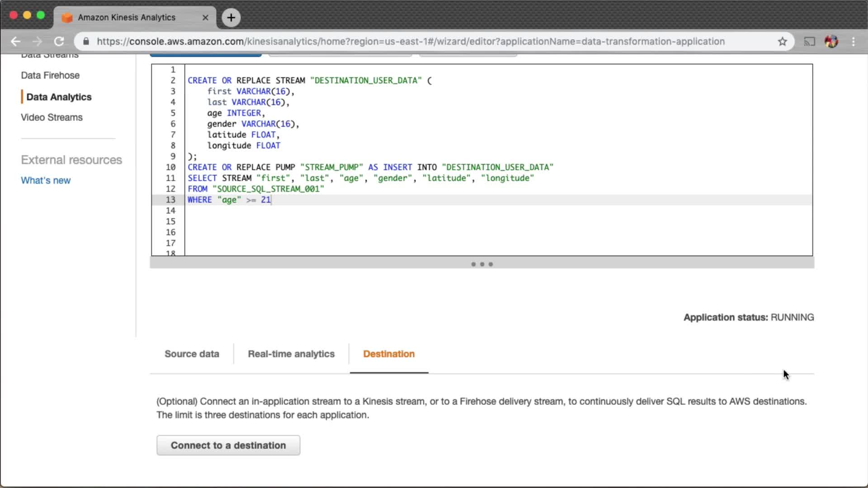Open the What's new link
This screenshot has height=488, width=868.
coord(46,180)
